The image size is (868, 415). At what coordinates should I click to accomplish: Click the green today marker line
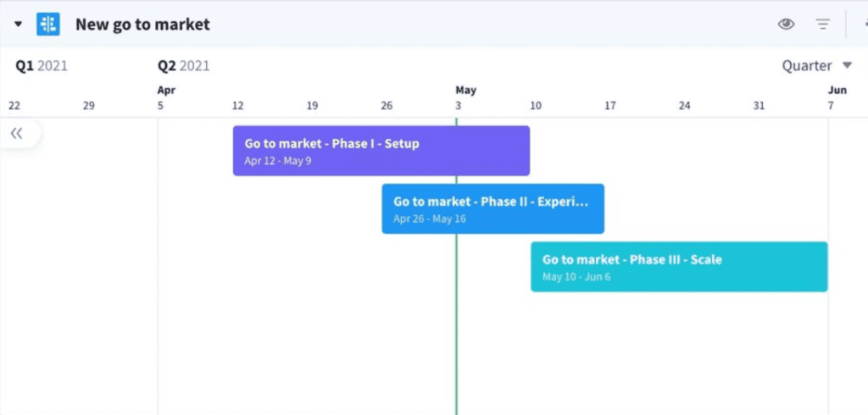pos(456,332)
